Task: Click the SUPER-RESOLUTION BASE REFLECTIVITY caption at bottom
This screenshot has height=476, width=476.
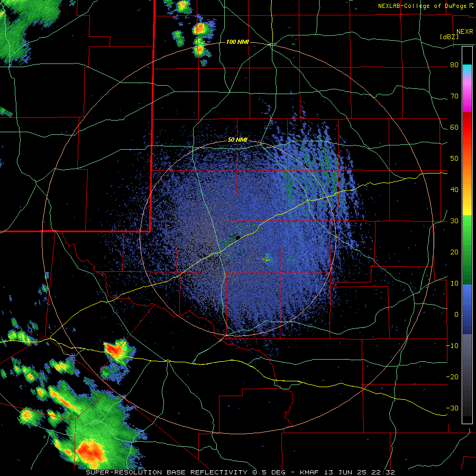Action: pos(241,472)
